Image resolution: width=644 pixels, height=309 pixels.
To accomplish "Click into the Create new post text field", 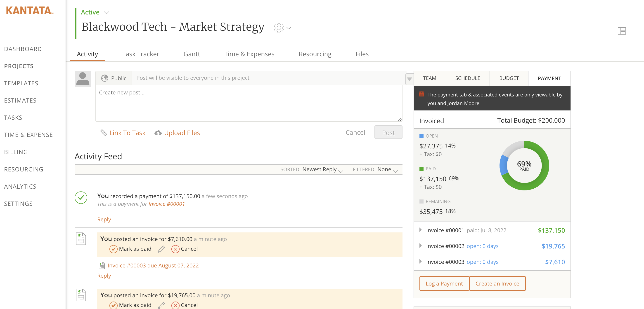I will (x=249, y=103).
